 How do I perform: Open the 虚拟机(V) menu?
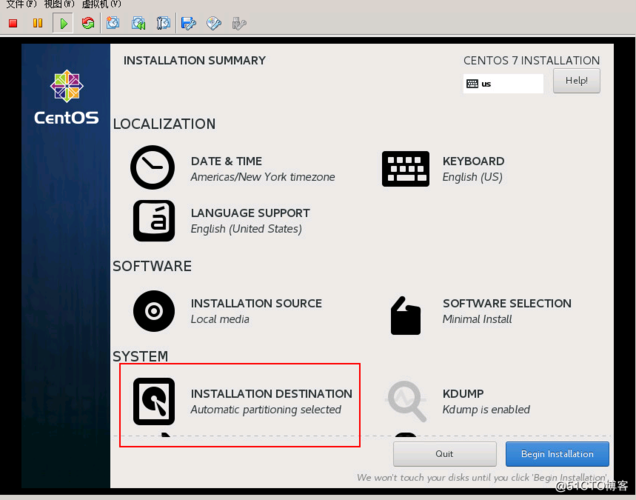pos(101,4)
